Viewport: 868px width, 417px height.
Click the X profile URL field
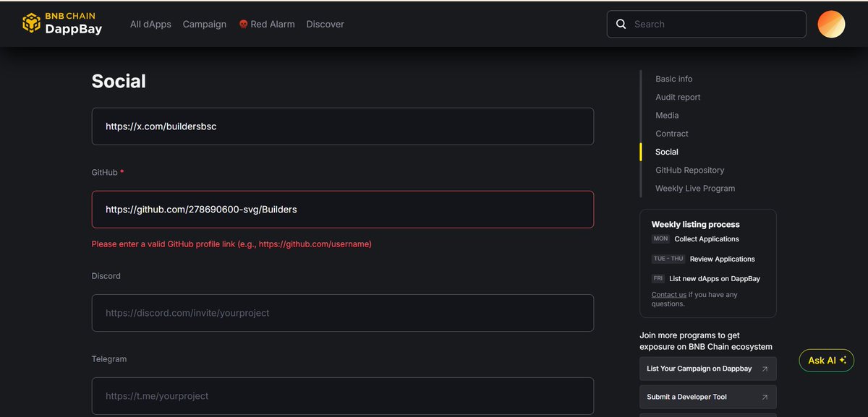[342, 126]
